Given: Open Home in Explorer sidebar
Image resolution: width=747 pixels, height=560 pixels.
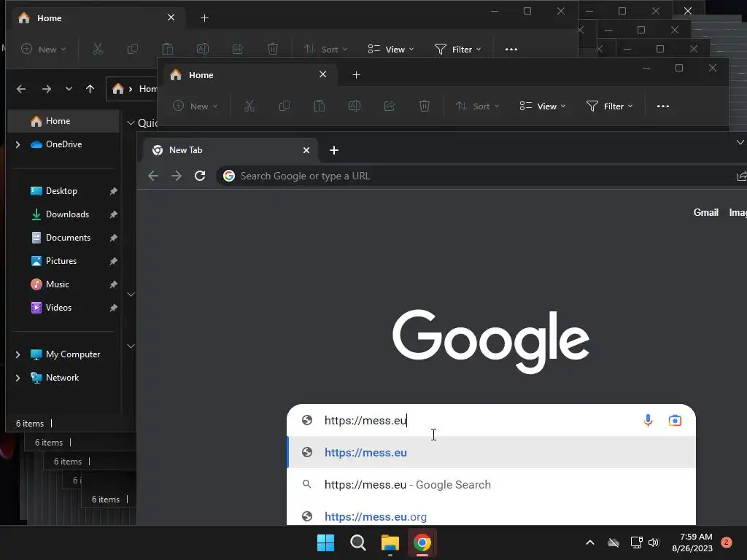Looking at the screenshot, I should 63,122.
